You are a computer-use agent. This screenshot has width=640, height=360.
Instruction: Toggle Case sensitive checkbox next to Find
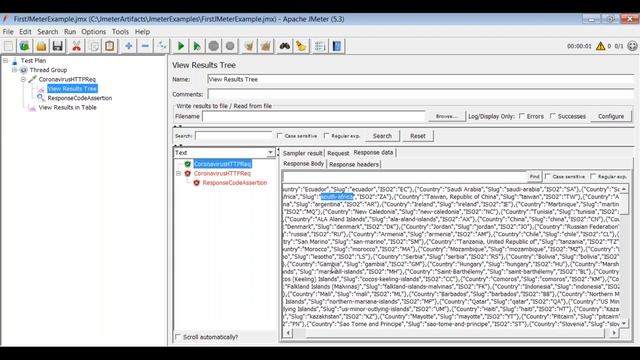(548, 176)
